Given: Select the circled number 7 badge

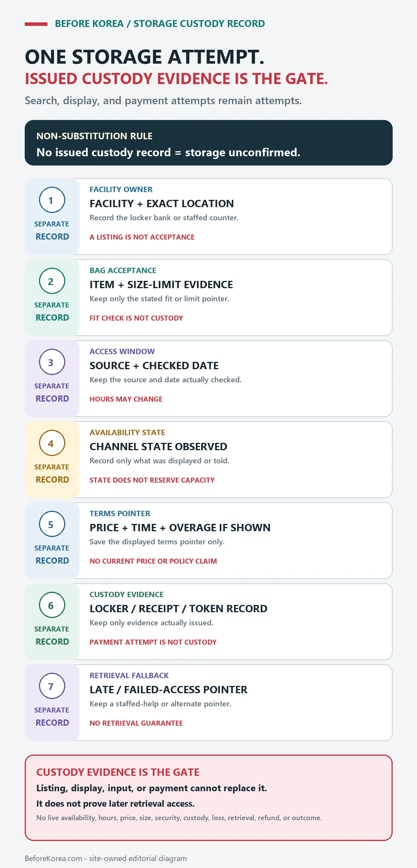Looking at the screenshot, I should tap(52, 686).
